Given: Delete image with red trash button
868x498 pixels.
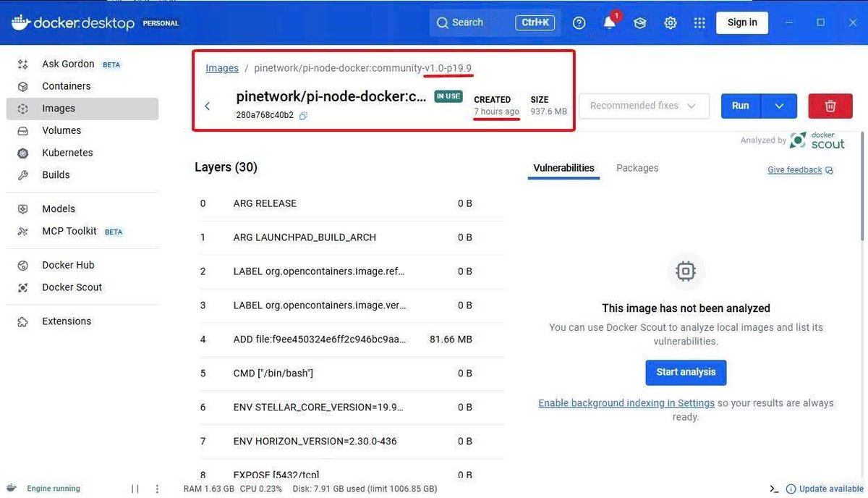Looking at the screenshot, I should (830, 106).
